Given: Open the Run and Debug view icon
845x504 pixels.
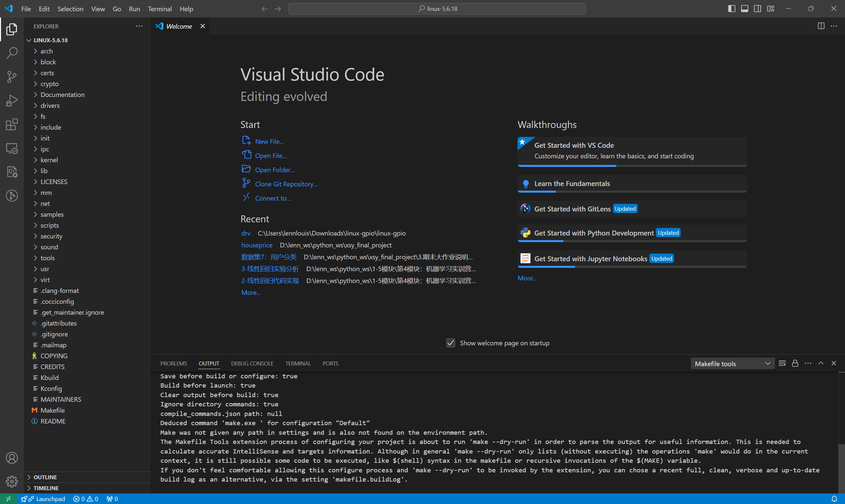Looking at the screenshot, I should pos(12,101).
